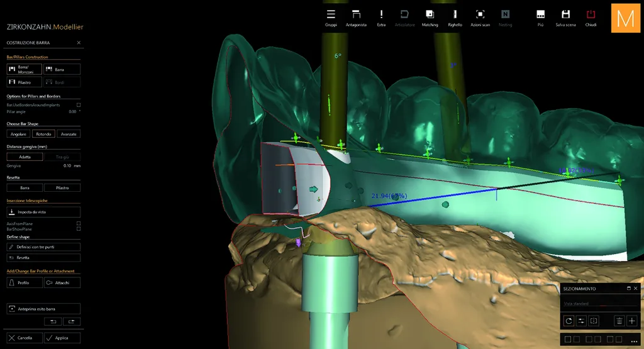
Task: Select the Righello ruler tool
Action: (455, 18)
